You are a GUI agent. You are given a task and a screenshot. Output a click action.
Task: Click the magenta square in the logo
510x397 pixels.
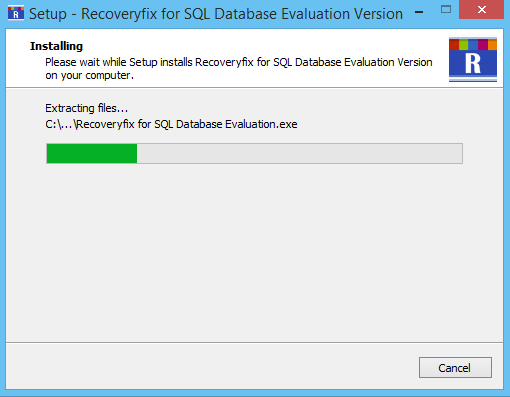483,45
